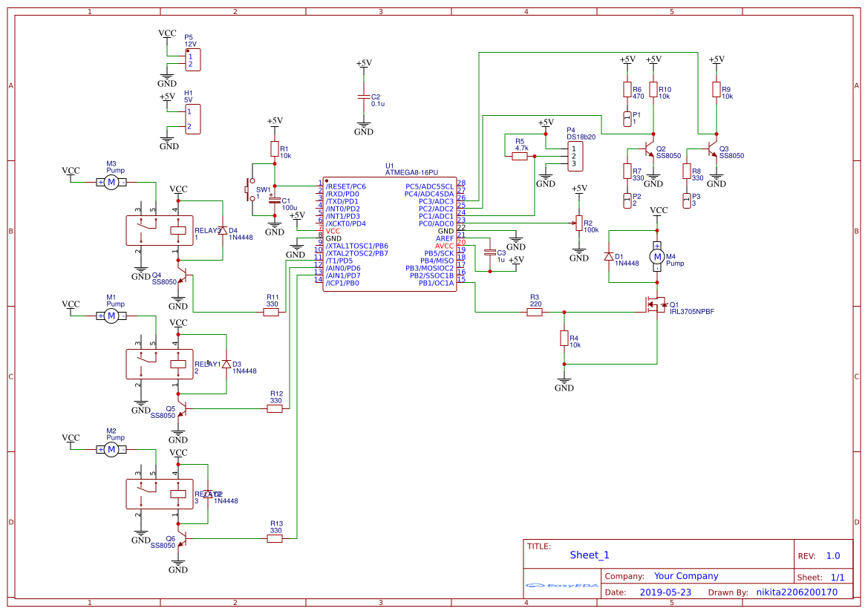Select diode D1 1N4448
Screen dimensions: 868x614
608,256
